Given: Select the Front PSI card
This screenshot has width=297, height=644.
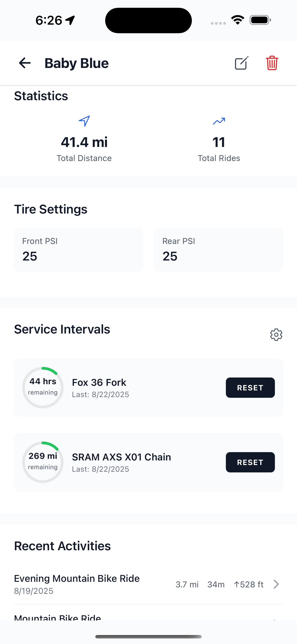Looking at the screenshot, I should (x=78, y=249).
